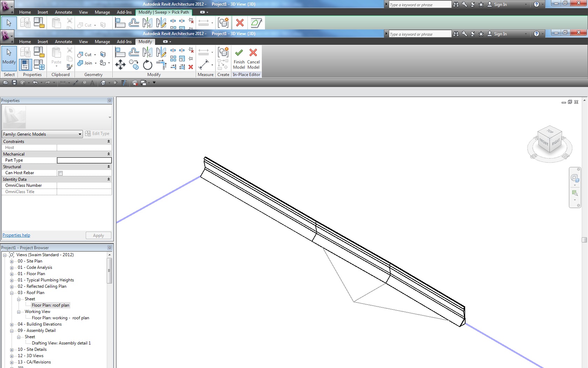Click the Part Type value field
The height and width of the screenshot is (368, 588).
click(x=84, y=160)
